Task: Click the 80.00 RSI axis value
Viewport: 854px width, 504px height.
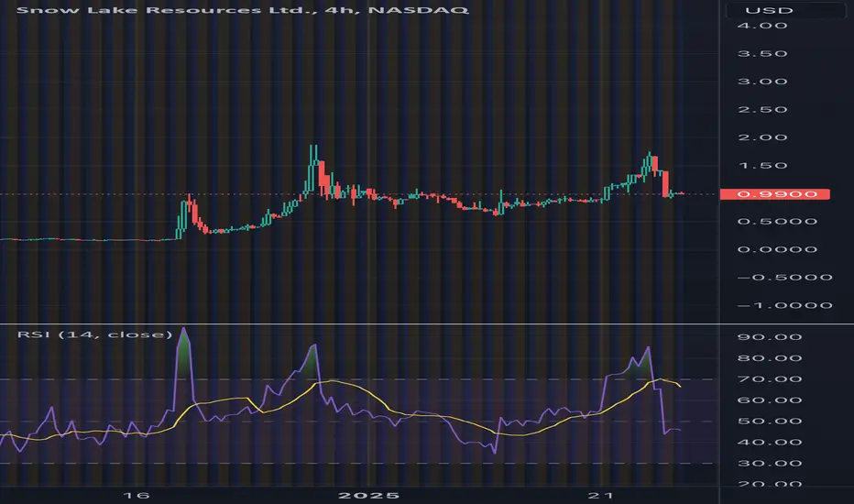Action: [x=770, y=358]
